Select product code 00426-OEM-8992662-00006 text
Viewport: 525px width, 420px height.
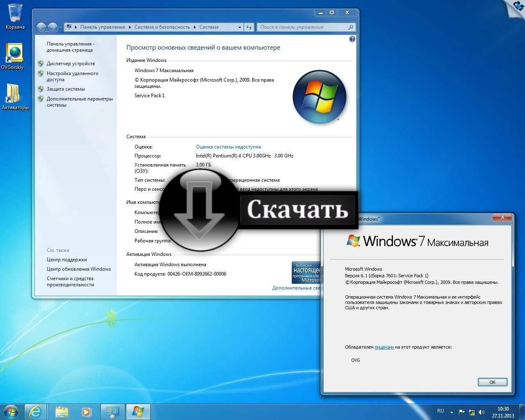pyautogui.click(x=197, y=274)
